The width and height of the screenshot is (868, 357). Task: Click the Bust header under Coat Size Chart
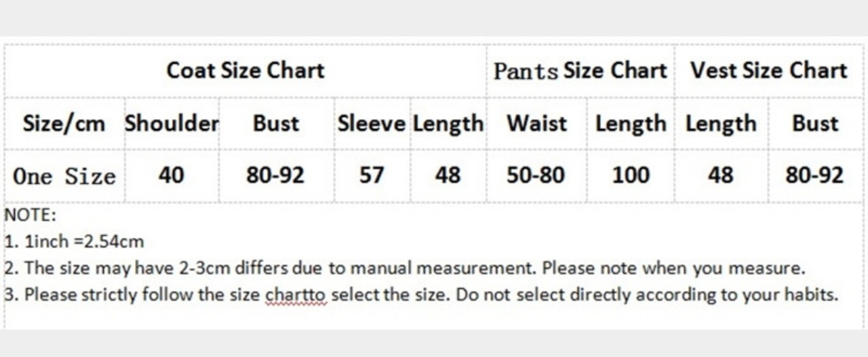(x=276, y=123)
